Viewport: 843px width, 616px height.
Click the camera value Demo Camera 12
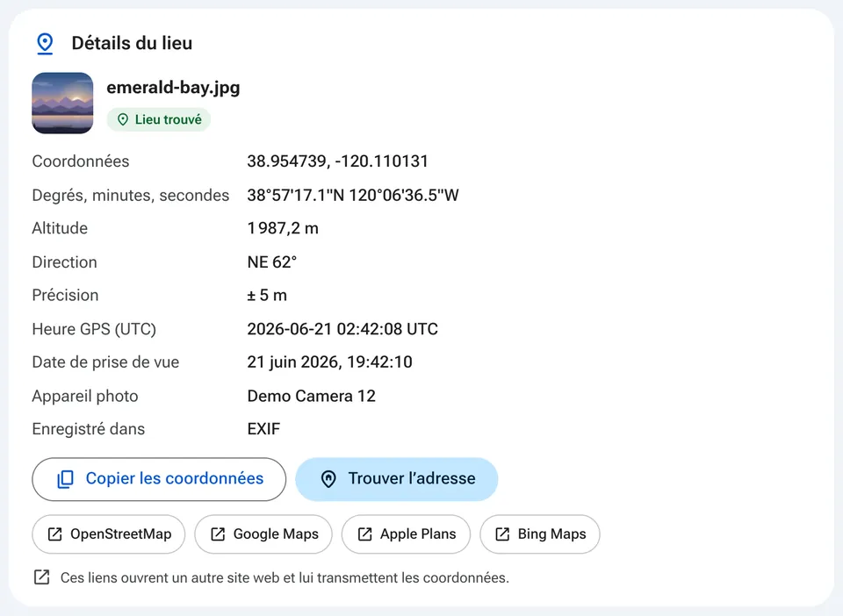pyautogui.click(x=311, y=396)
